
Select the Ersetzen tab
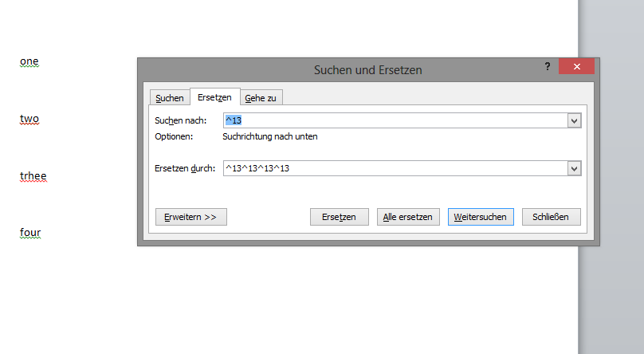[x=214, y=97]
